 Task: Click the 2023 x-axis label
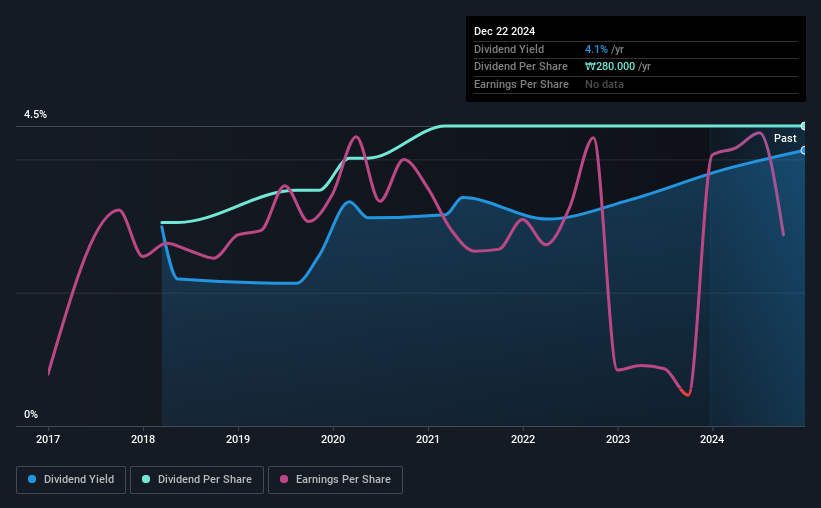coord(618,439)
